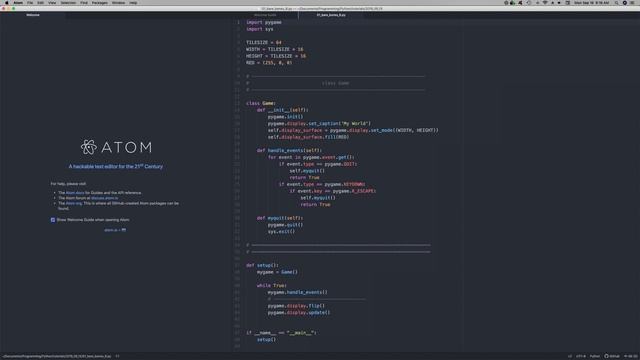
Task: Click the UTF-8 encoding in status bar
Action: coord(580,356)
